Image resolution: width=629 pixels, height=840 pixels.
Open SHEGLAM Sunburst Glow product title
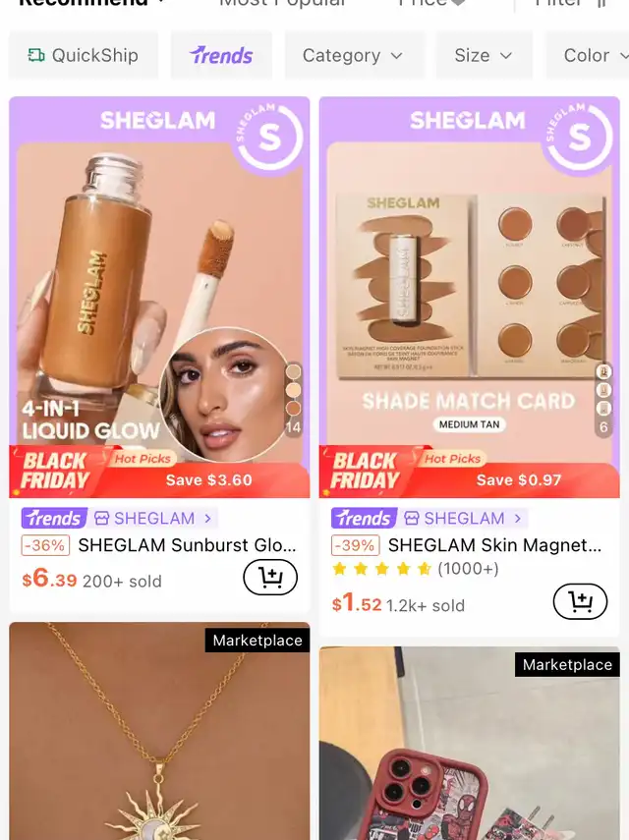coord(187,545)
